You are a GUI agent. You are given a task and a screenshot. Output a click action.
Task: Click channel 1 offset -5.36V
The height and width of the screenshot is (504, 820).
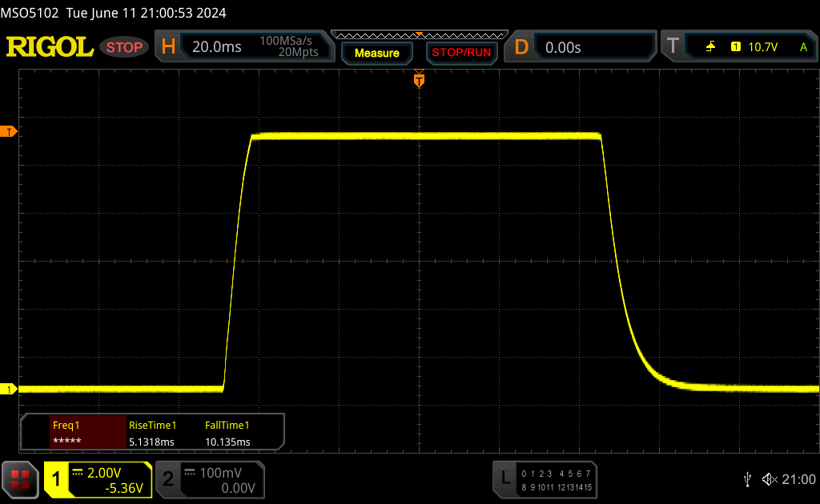click(124, 488)
